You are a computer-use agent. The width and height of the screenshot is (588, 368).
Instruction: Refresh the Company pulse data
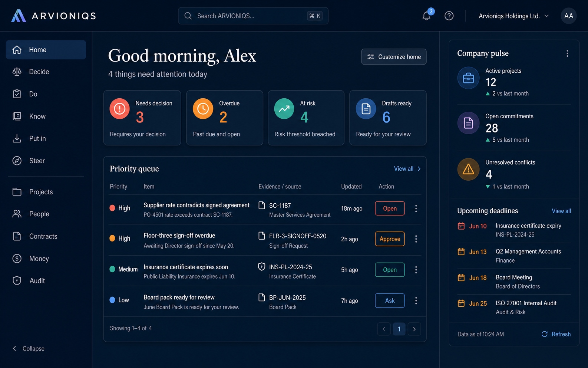556,334
